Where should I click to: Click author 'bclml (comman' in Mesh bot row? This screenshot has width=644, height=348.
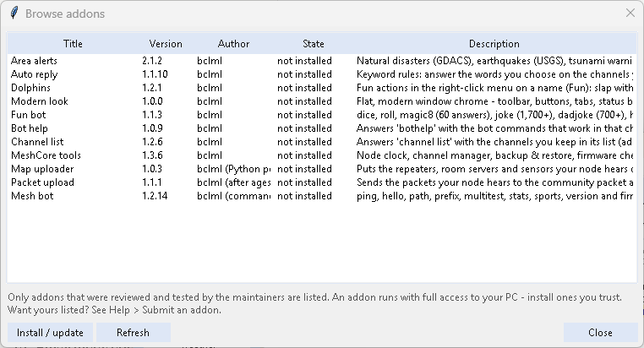coord(234,196)
